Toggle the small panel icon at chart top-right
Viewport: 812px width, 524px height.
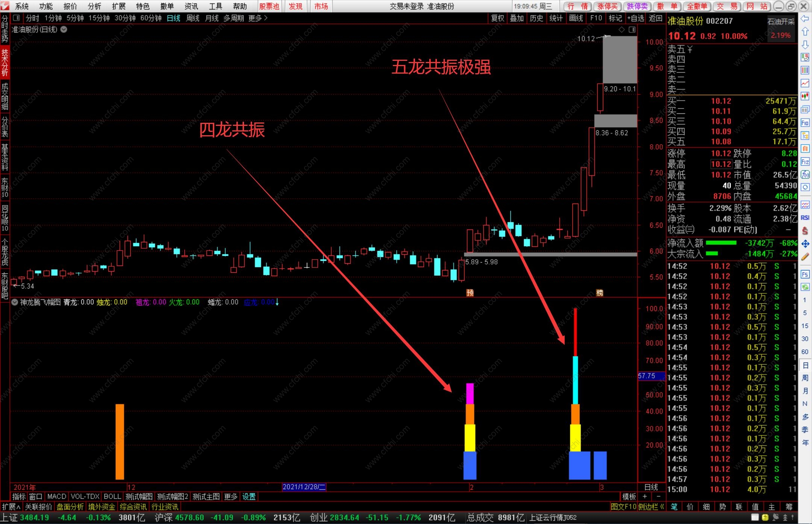click(632, 30)
